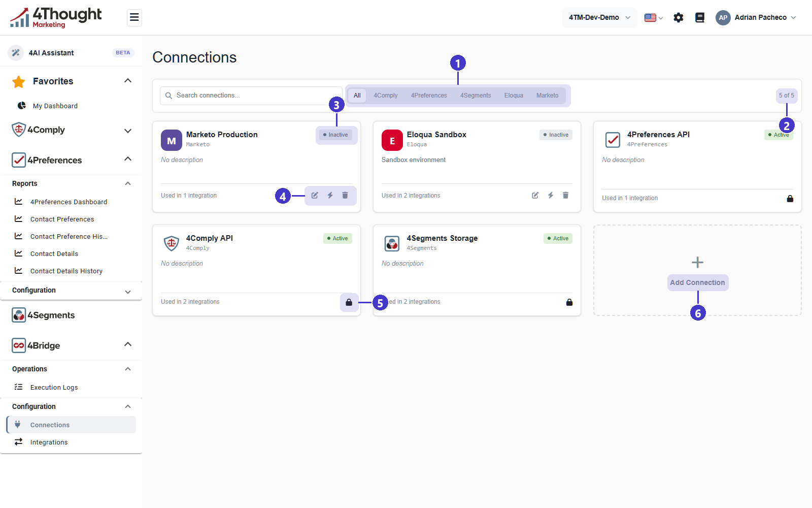The height and width of the screenshot is (508, 812).
Task: Click the Eloqua Sandbox E logo
Action: click(x=392, y=140)
